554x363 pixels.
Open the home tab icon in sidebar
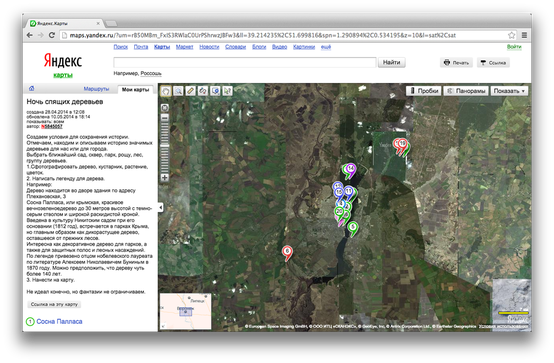31,88
